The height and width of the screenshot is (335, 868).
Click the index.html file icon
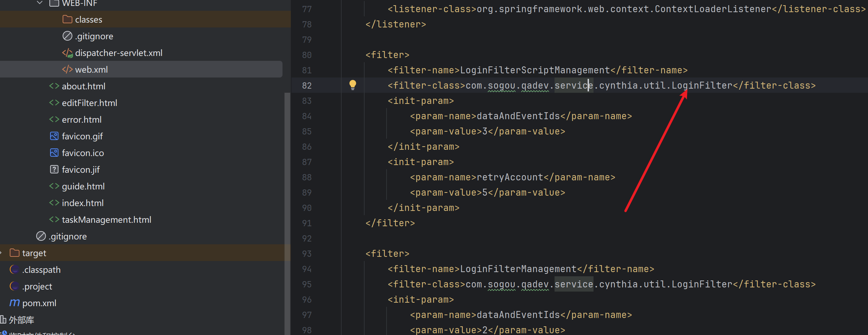pos(54,203)
